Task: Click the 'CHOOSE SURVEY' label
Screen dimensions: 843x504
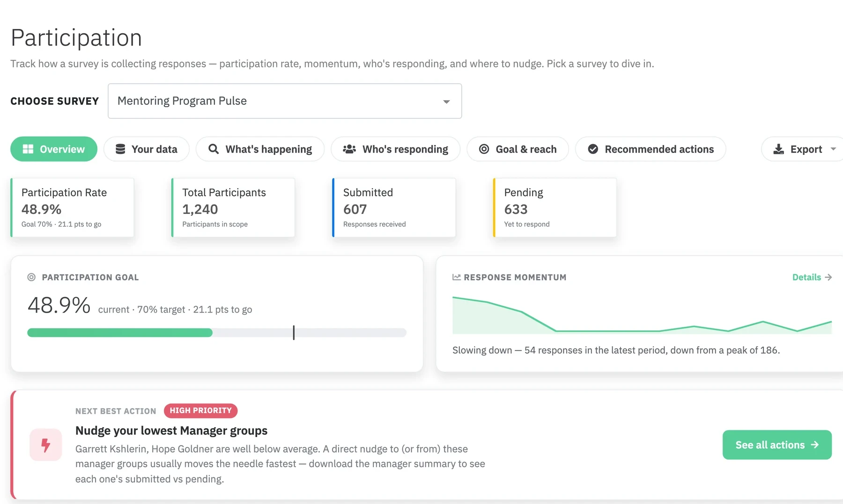Action: 55,101
